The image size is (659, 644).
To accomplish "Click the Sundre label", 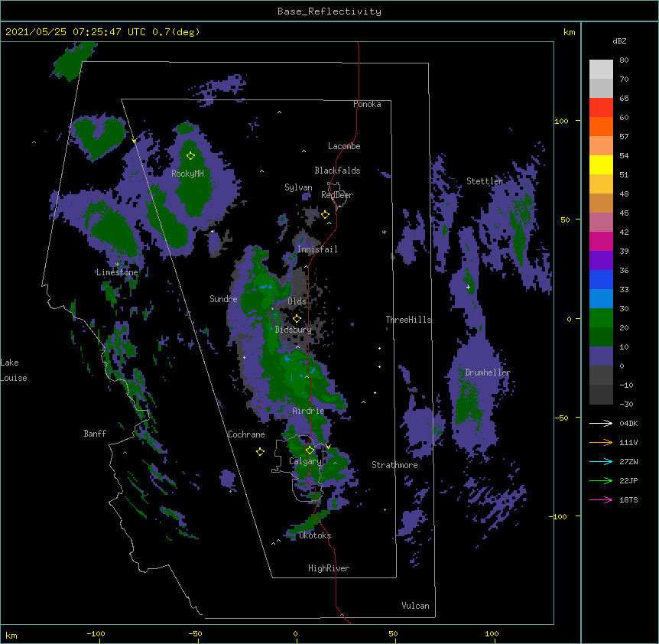I will pos(223,299).
